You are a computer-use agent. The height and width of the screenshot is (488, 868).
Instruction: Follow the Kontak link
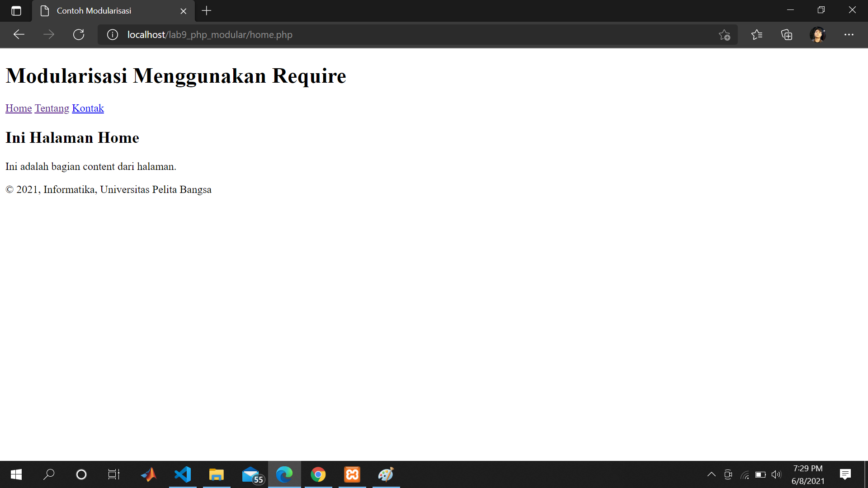tap(88, 108)
